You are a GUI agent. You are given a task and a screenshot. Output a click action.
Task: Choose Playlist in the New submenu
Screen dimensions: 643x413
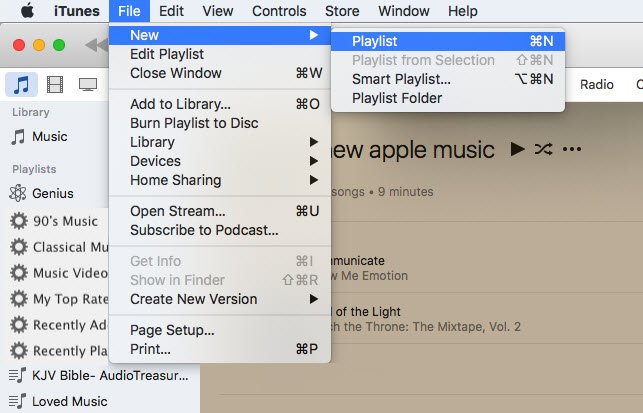pos(375,41)
